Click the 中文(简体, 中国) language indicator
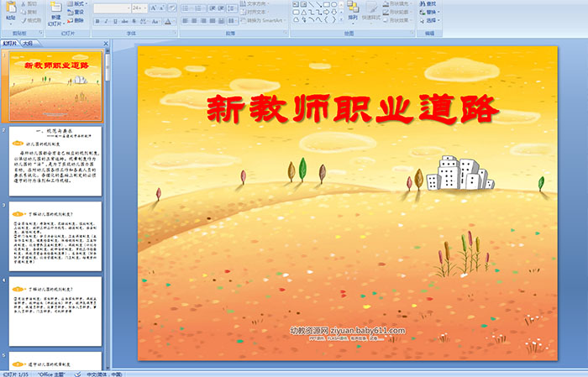The height and width of the screenshot is (377, 588). click(x=105, y=374)
